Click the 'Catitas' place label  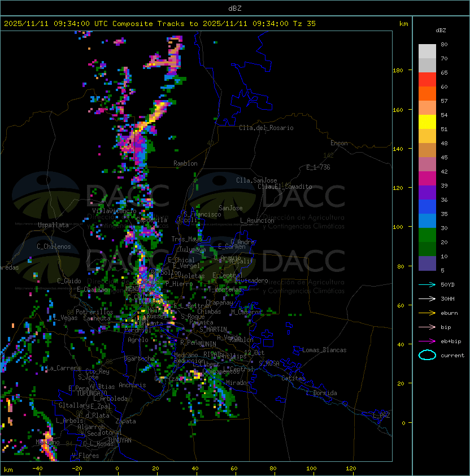293,378
